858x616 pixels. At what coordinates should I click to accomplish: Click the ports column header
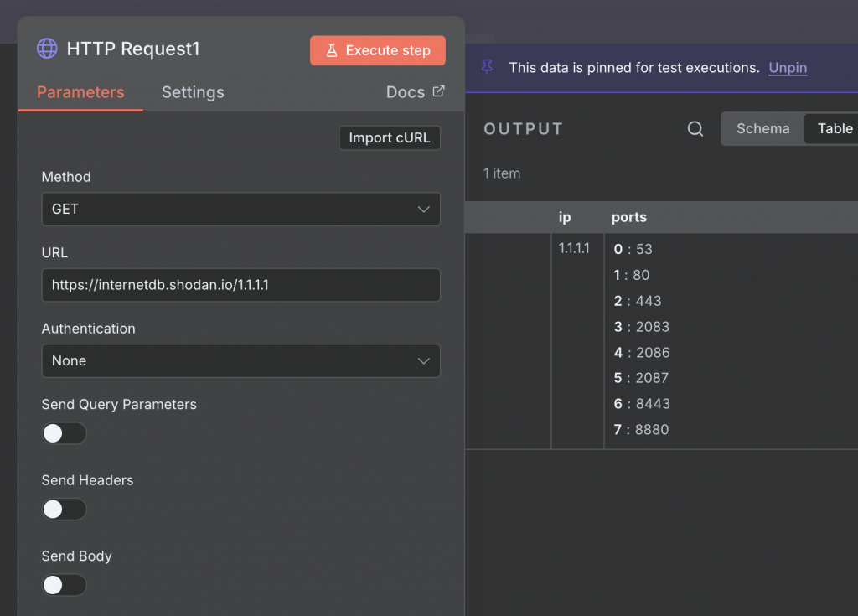(x=629, y=217)
